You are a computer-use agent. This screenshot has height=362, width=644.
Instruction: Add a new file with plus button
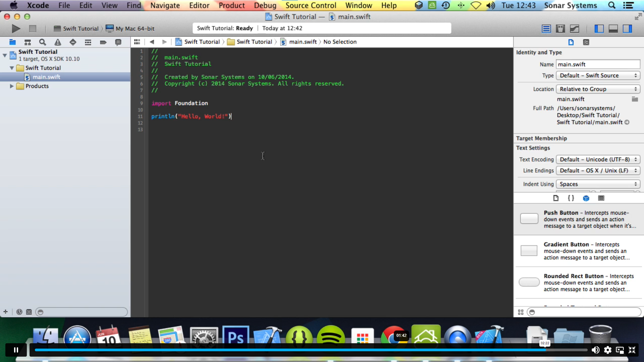pyautogui.click(x=5, y=312)
